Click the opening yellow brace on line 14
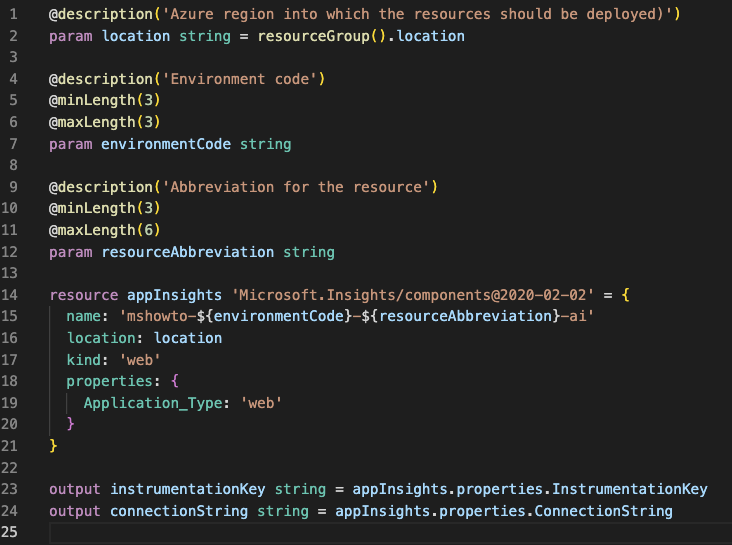The height and width of the screenshot is (545, 732). [x=626, y=295]
